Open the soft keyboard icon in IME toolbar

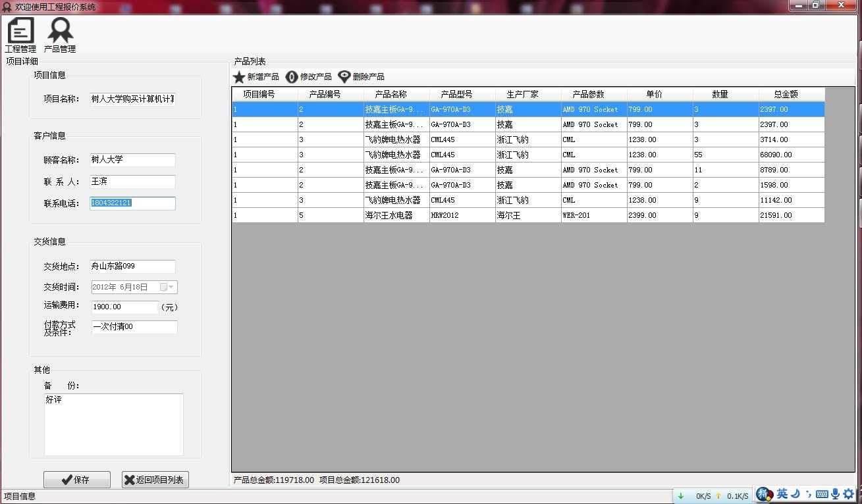click(822, 494)
